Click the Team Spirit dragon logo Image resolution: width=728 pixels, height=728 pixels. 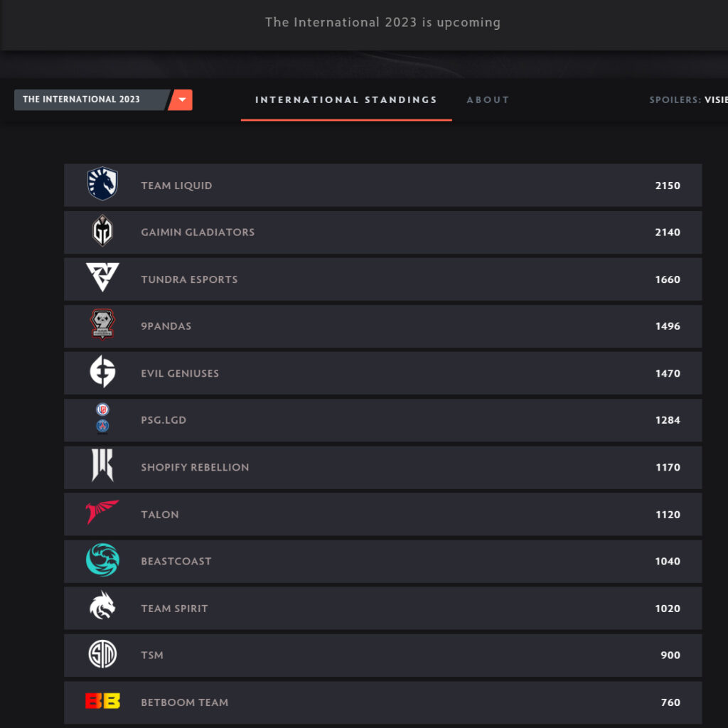click(102, 606)
